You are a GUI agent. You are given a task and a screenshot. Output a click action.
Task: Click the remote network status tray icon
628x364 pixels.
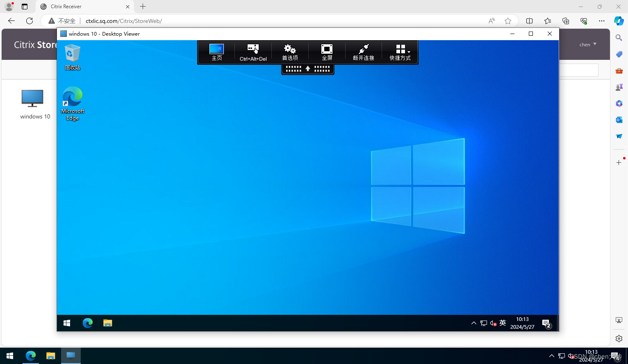pos(484,323)
